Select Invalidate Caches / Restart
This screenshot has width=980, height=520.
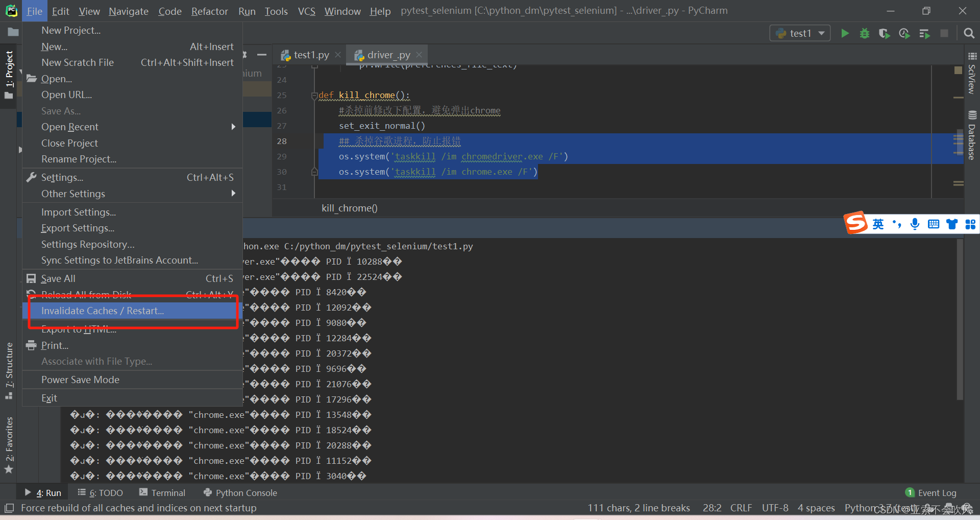click(x=102, y=311)
